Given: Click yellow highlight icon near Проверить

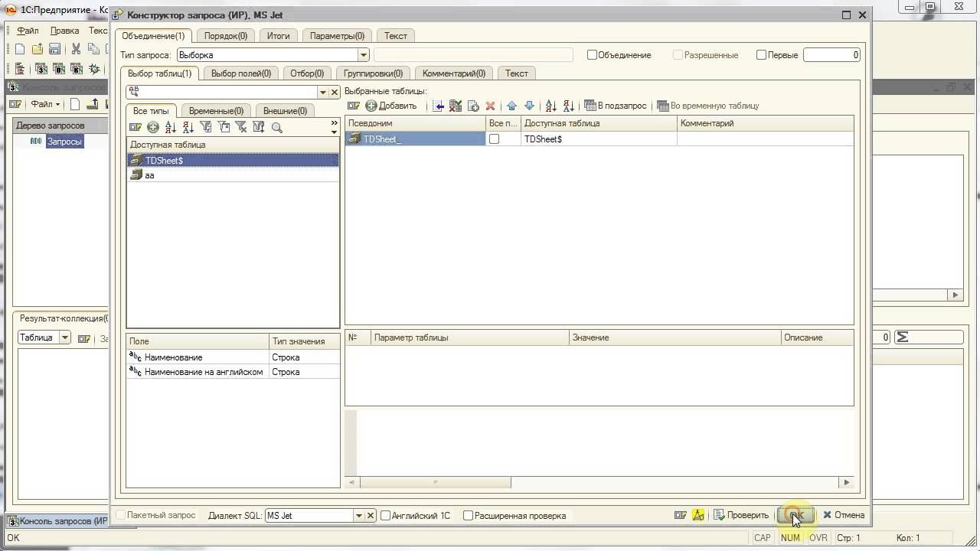Looking at the screenshot, I should [698, 515].
